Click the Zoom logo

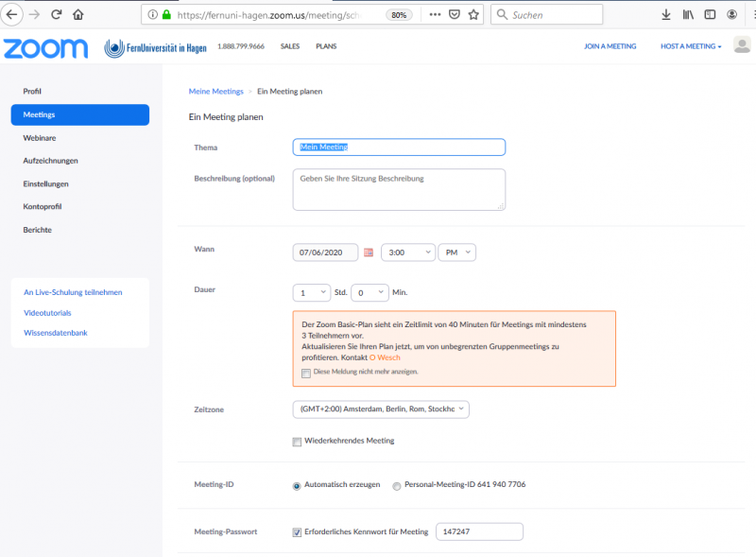pyautogui.click(x=45, y=48)
